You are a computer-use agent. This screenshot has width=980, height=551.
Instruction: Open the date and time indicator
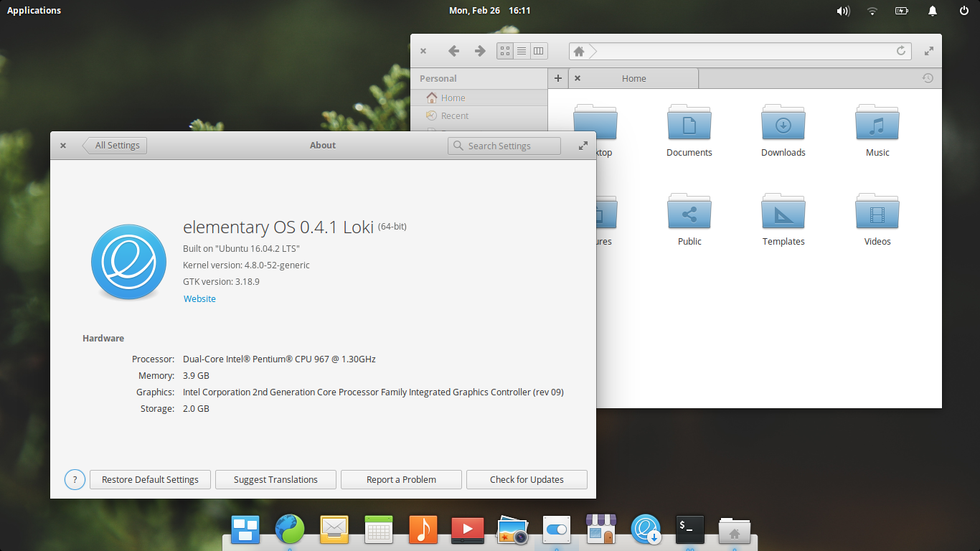pyautogui.click(x=490, y=10)
